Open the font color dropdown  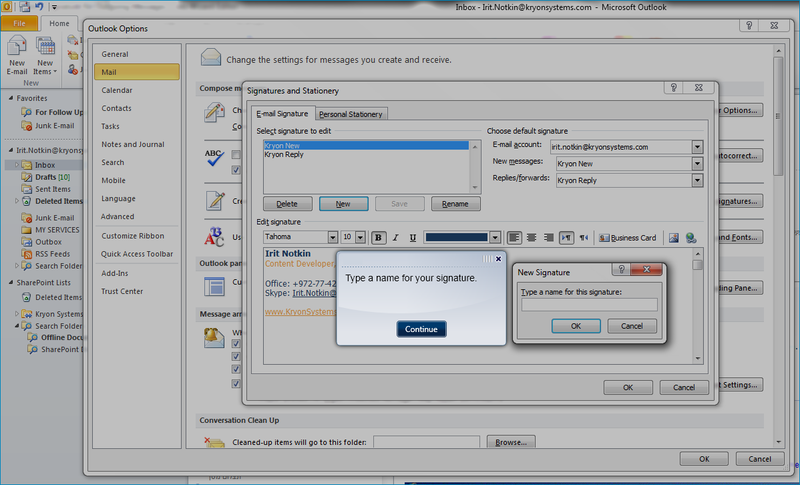point(494,237)
